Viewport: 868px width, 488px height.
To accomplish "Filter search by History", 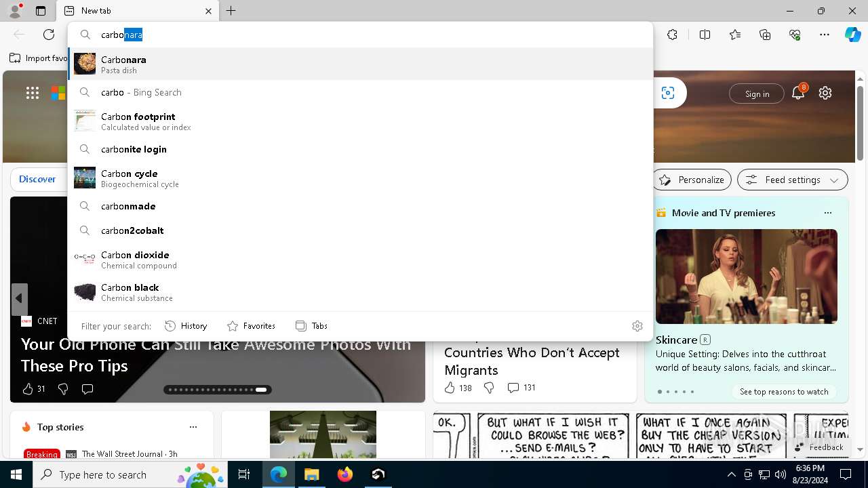I will point(186,326).
